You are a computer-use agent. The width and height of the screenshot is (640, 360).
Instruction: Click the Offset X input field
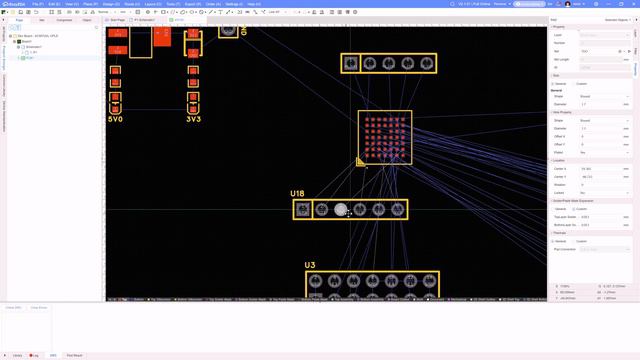click(601, 136)
